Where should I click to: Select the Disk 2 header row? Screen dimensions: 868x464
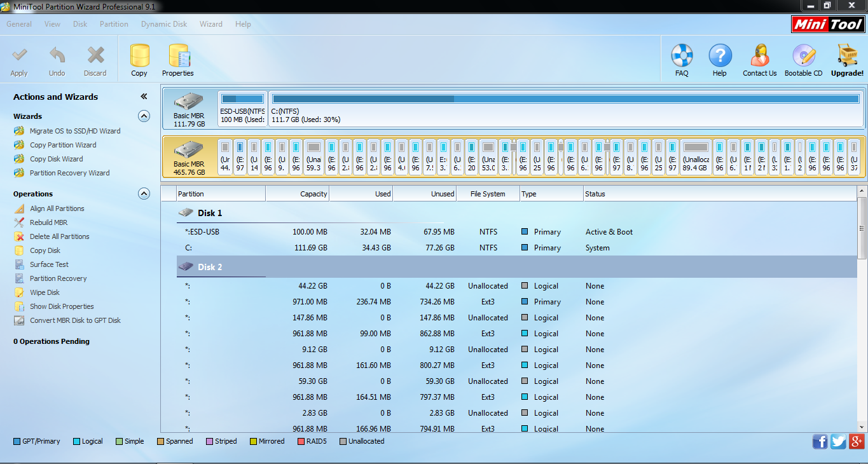click(516, 267)
